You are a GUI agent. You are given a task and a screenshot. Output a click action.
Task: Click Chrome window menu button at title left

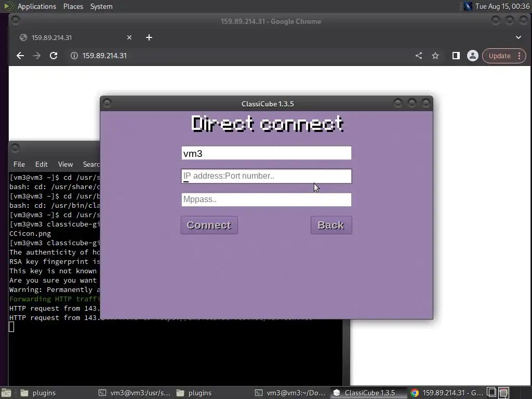16,20
